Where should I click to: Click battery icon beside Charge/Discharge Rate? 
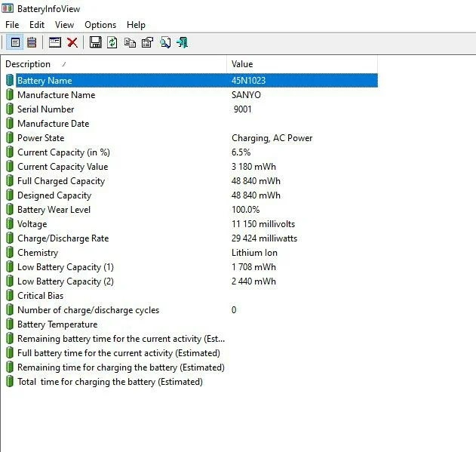(10, 238)
